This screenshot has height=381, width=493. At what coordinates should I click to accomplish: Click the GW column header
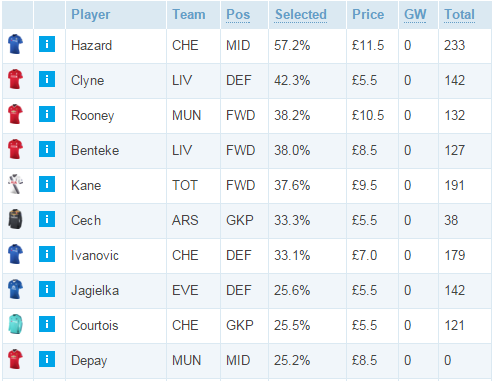415,15
